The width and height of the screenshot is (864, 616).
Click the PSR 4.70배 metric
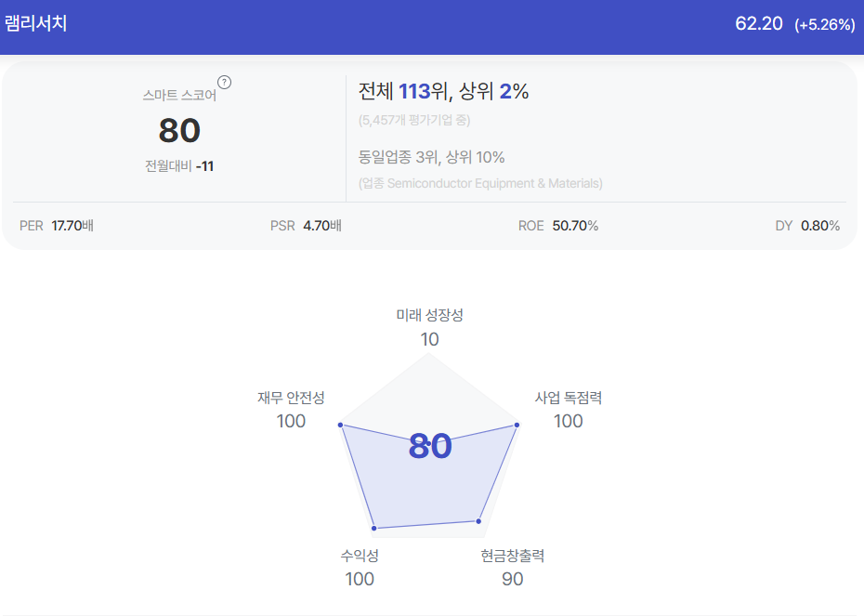coord(306,226)
